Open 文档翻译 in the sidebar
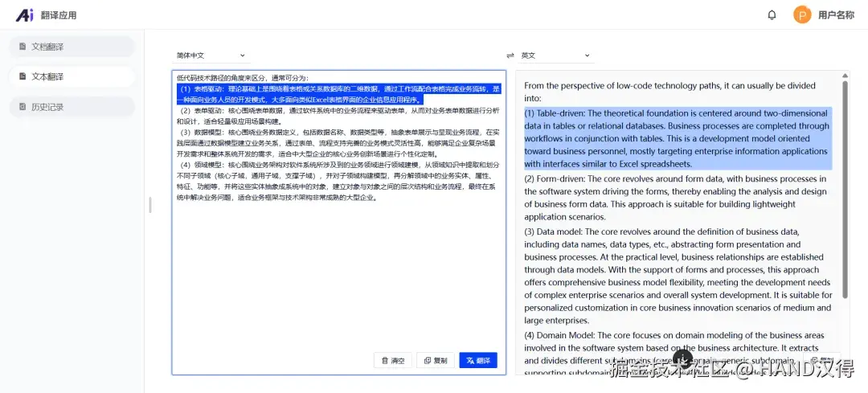Viewport: 868px width, 393px height. (x=72, y=47)
